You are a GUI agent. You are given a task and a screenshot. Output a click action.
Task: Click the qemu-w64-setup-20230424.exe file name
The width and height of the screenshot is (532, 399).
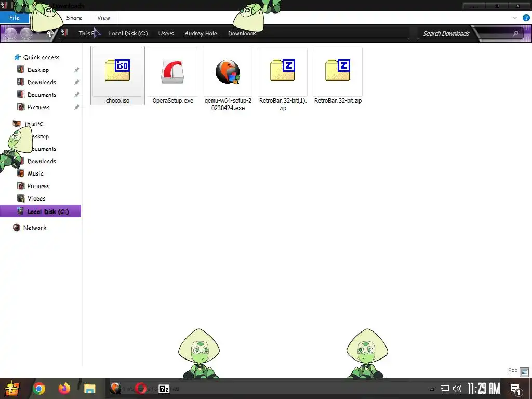point(228,104)
